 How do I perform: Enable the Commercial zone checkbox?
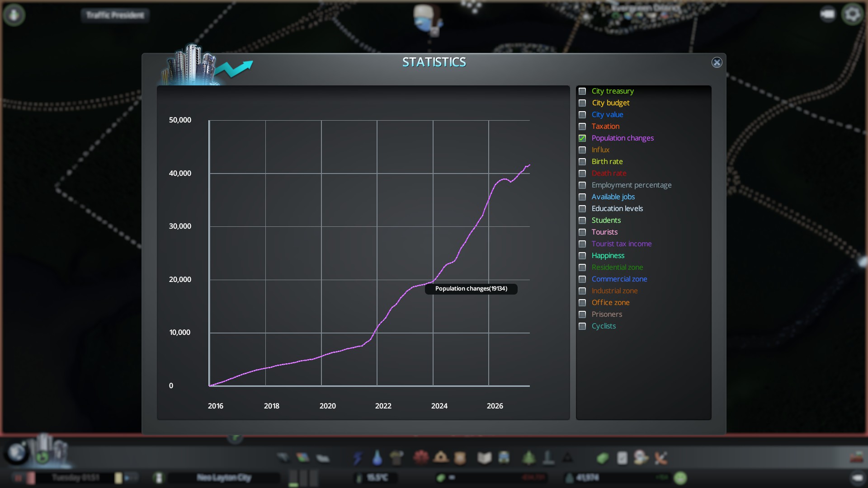coord(582,279)
